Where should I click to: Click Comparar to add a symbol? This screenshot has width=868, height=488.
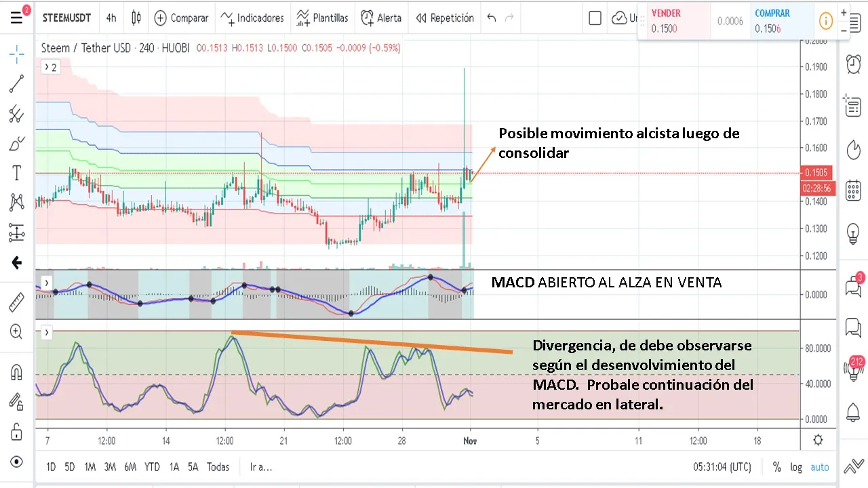click(181, 18)
